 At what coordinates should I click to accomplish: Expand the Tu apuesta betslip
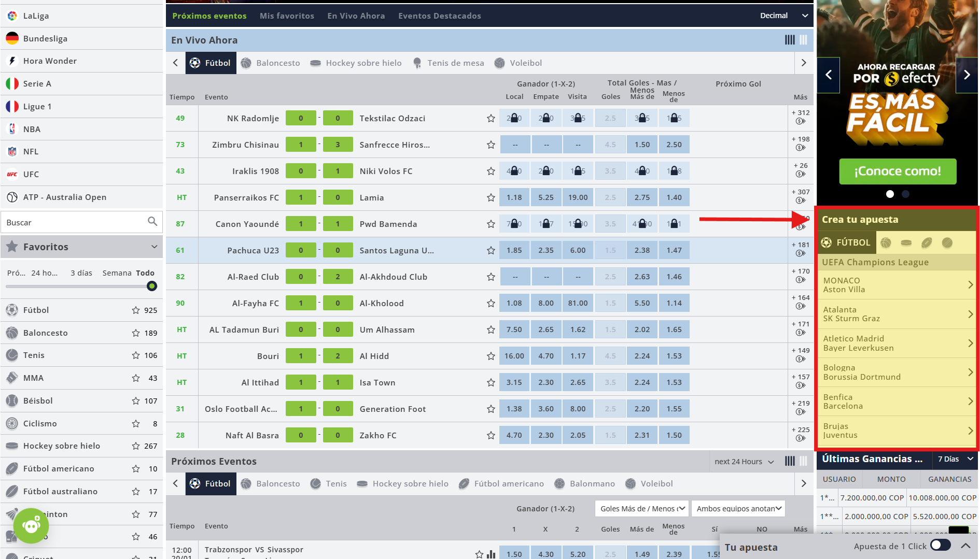[x=965, y=546]
